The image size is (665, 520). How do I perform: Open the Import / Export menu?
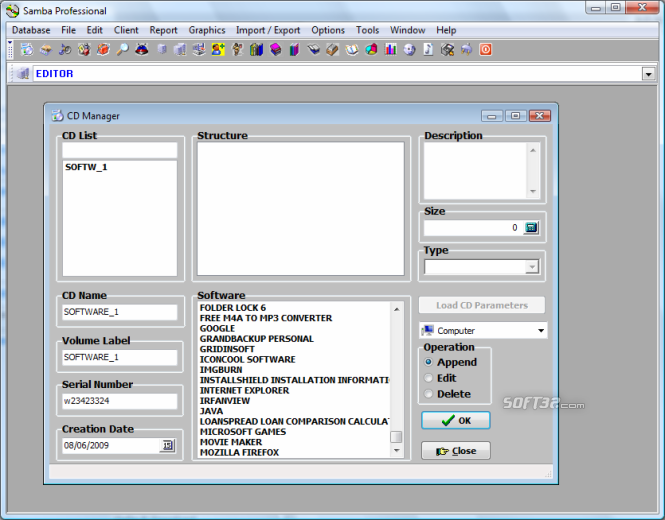268,30
